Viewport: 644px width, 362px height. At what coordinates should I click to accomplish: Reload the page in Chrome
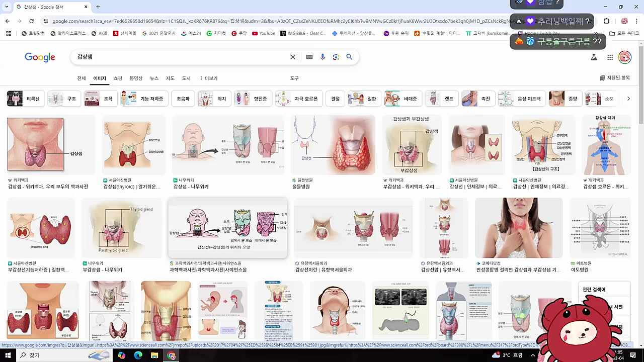[x=31, y=21]
